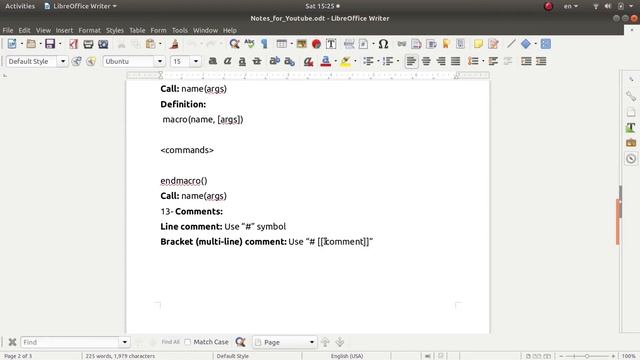Image resolution: width=640 pixels, height=360 pixels.
Task: Open the Find history dropdown arrow
Action: [124, 342]
